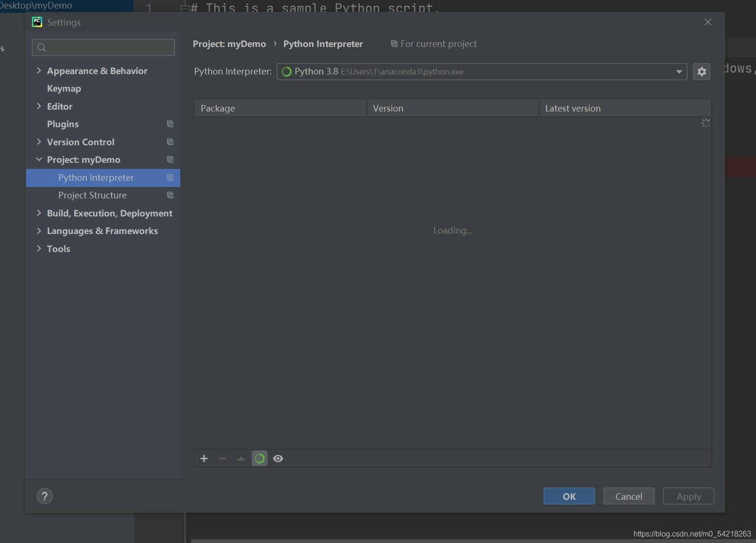
Task: Click the settings search input field
Action: coord(103,47)
